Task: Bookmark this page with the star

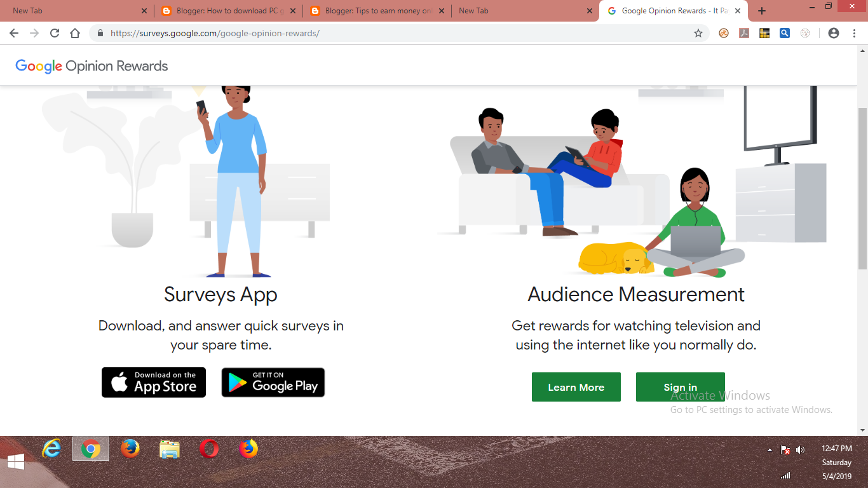Action: 698,33
